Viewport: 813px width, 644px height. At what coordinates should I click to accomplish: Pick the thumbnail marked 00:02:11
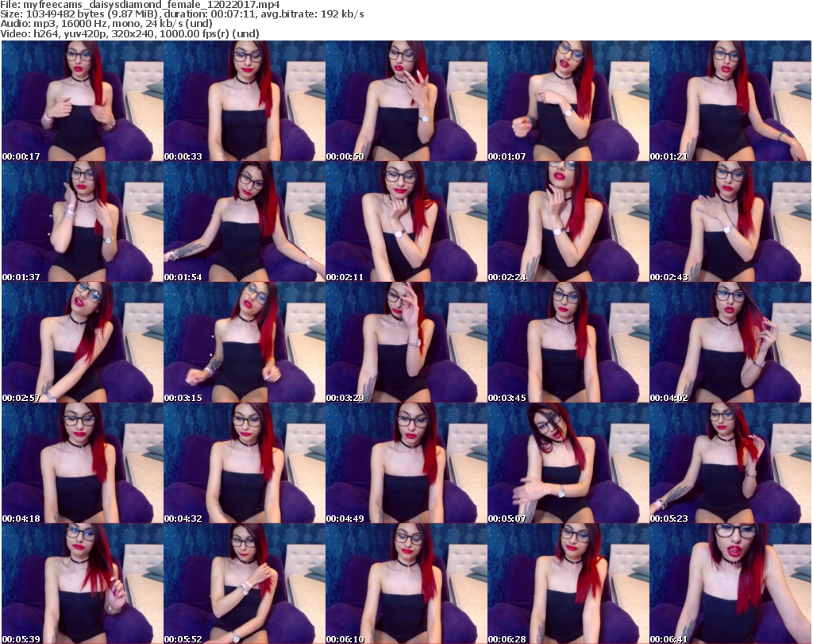coord(406,222)
